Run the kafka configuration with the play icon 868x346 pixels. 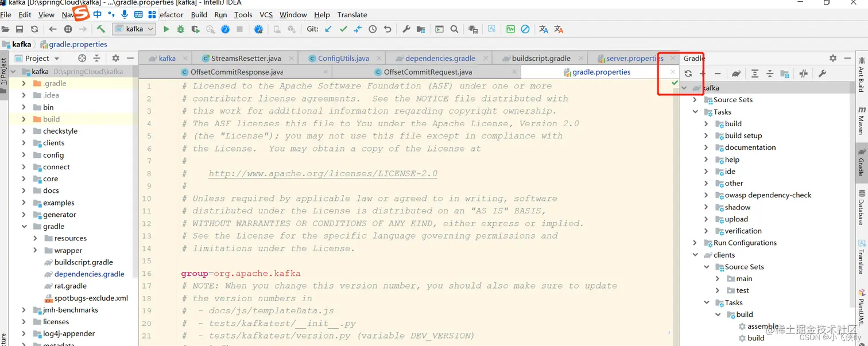[166, 29]
